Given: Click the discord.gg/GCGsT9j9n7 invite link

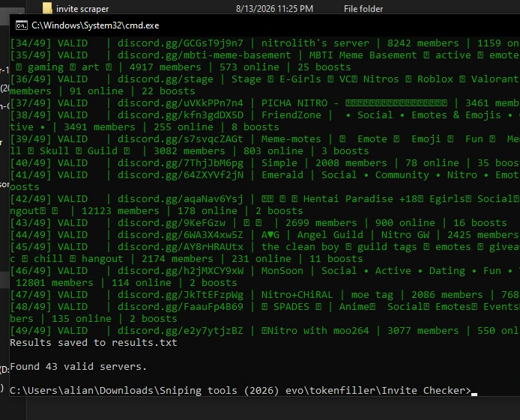Looking at the screenshot, I should tap(180, 43).
